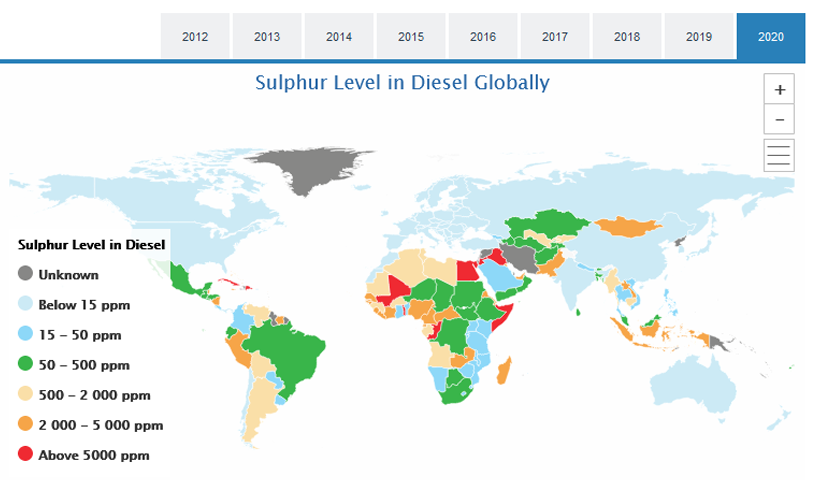Click the orange 2 000 – 5 000 ppm swatch

coord(25,424)
